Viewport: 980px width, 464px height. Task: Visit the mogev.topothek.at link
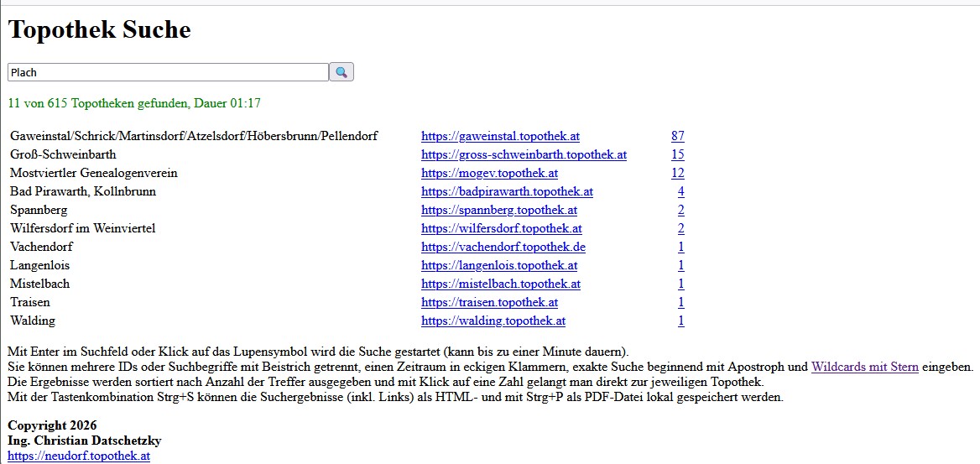point(489,173)
